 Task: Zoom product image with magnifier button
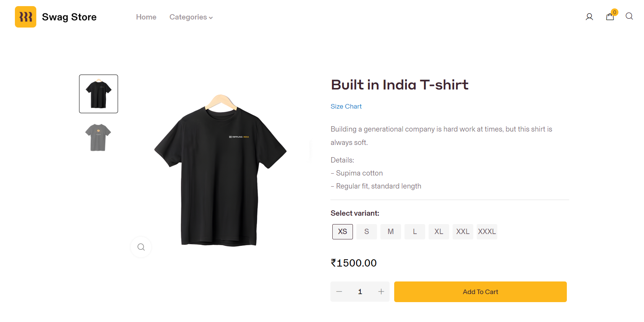tap(141, 247)
